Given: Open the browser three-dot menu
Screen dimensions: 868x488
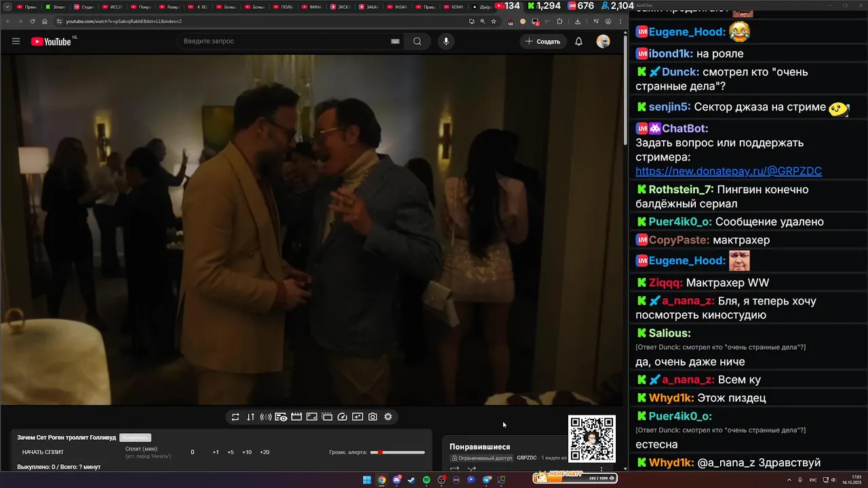Looking at the screenshot, I should click(620, 21).
